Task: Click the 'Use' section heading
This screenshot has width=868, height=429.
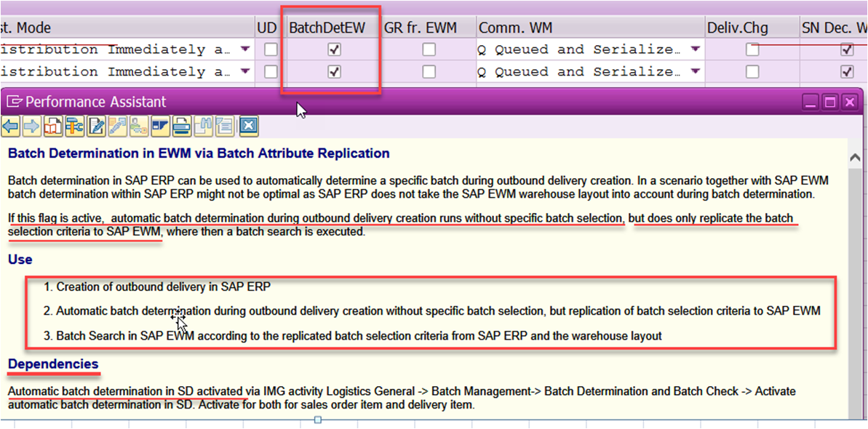Action: tap(20, 260)
